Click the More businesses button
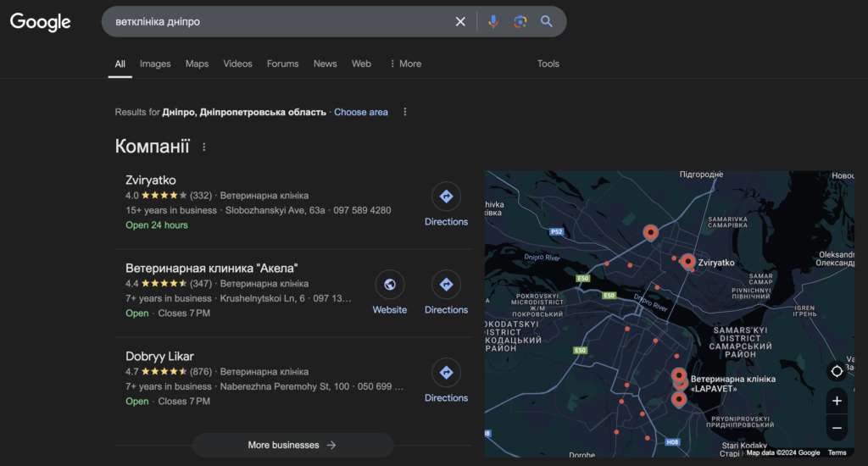This screenshot has height=466, width=868. [x=292, y=445]
